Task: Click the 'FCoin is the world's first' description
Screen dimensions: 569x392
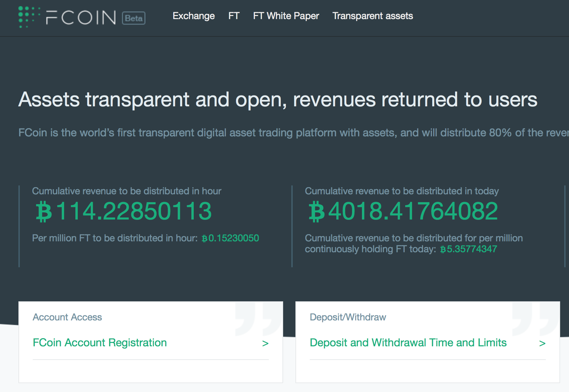Action: tap(294, 133)
